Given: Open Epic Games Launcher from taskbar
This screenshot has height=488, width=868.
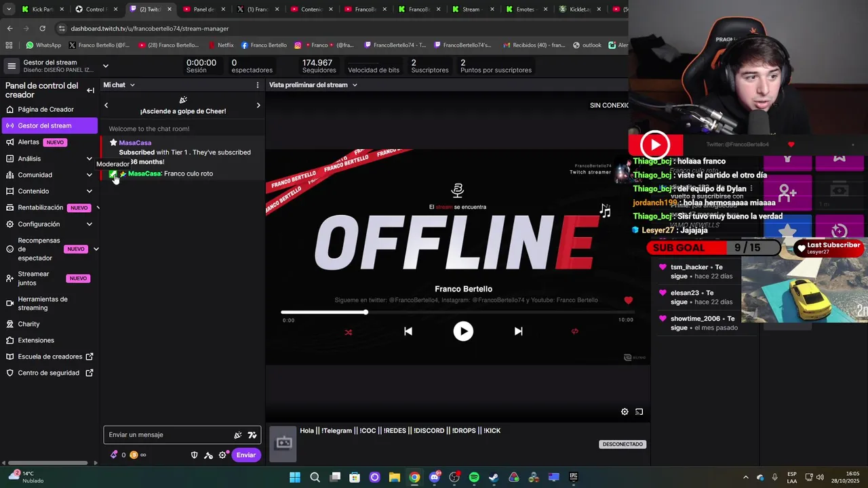Looking at the screenshot, I should [x=574, y=477].
